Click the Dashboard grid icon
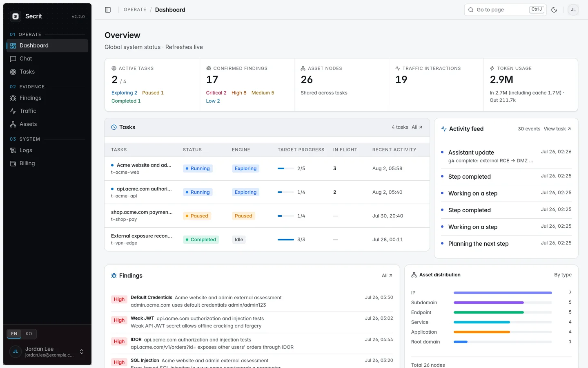The width and height of the screenshot is (588, 368). (x=13, y=46)
